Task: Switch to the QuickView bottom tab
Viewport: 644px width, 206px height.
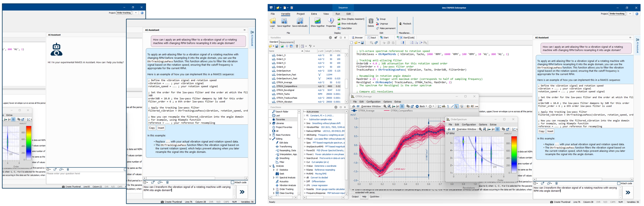Action: pos(375,197)
